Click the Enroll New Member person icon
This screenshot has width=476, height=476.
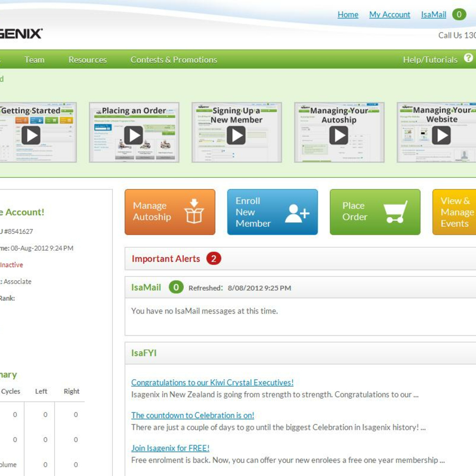[297, 214]
